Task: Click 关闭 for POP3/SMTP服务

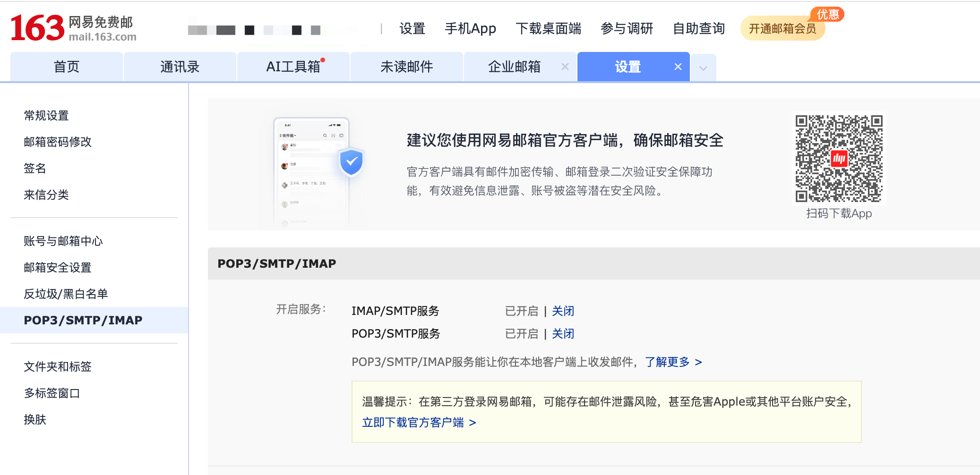Action: tap(563, 334)
